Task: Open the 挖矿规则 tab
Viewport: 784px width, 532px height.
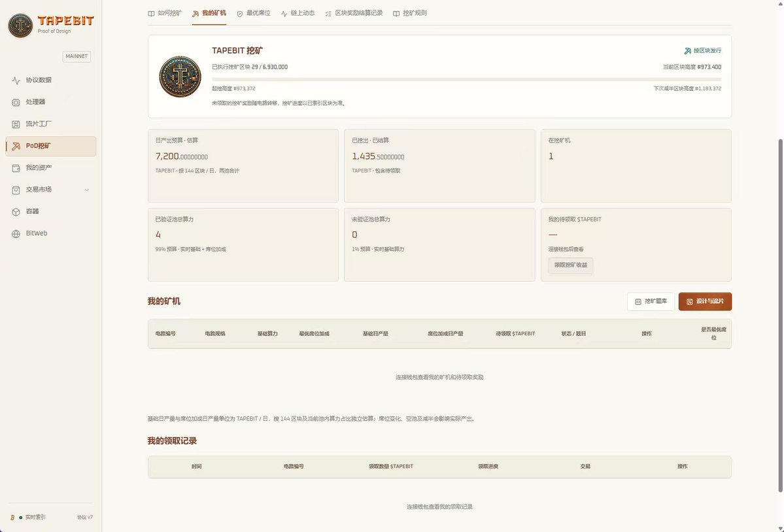Action: click(x=410, y=14)
